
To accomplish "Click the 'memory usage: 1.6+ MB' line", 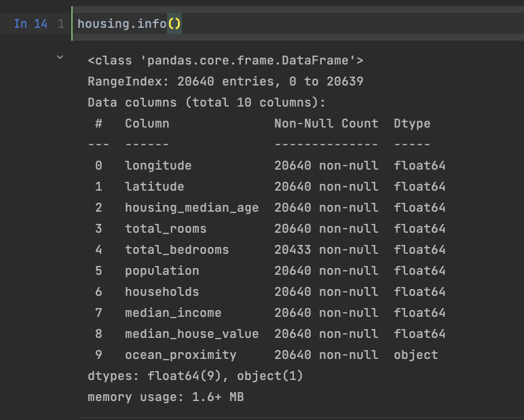I will [166, 397].
